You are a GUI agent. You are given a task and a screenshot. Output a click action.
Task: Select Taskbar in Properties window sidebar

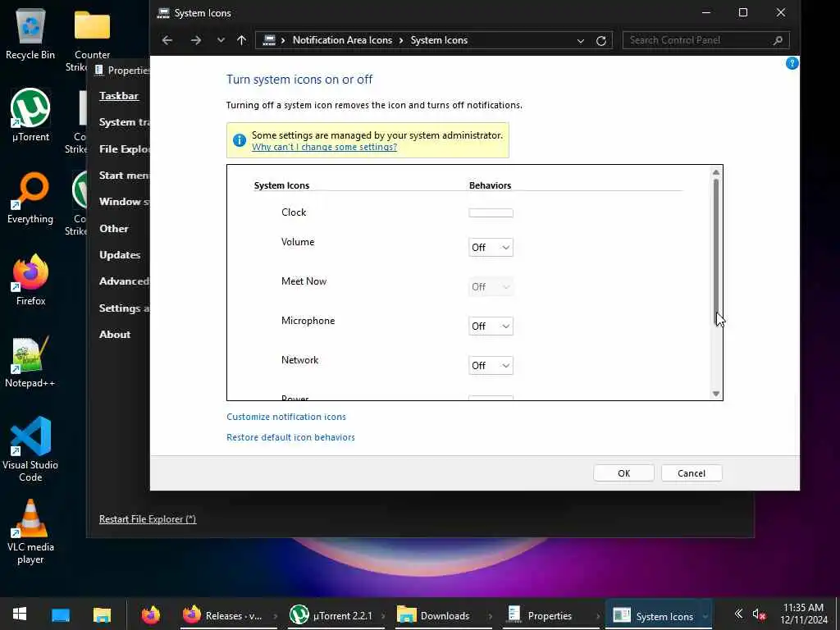[x=119, y=96]
